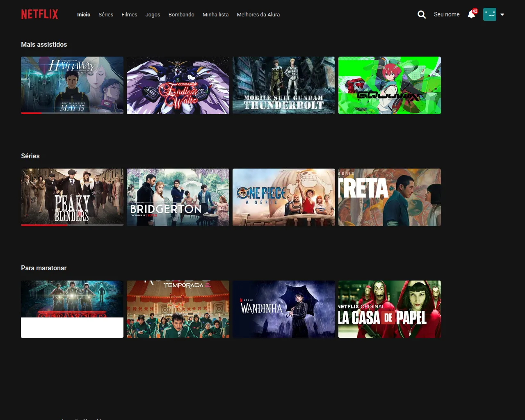Play Mobile Suit Gundam Thunderbolt
The image size is (525, 420).
[x=284, y=85]
